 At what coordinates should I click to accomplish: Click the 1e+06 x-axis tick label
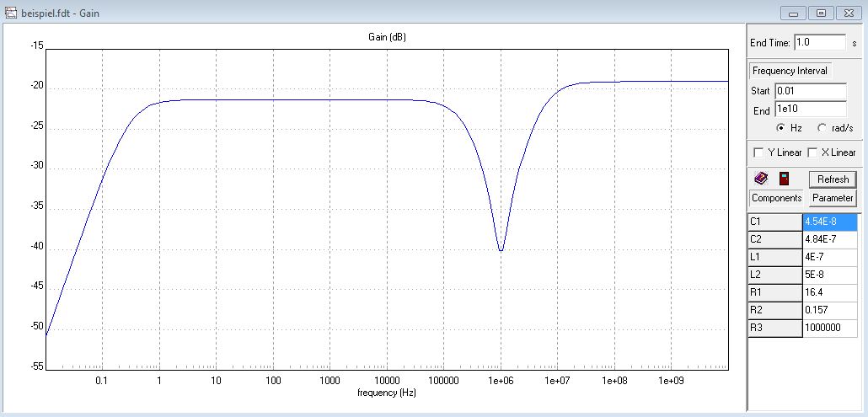[501, 381]
